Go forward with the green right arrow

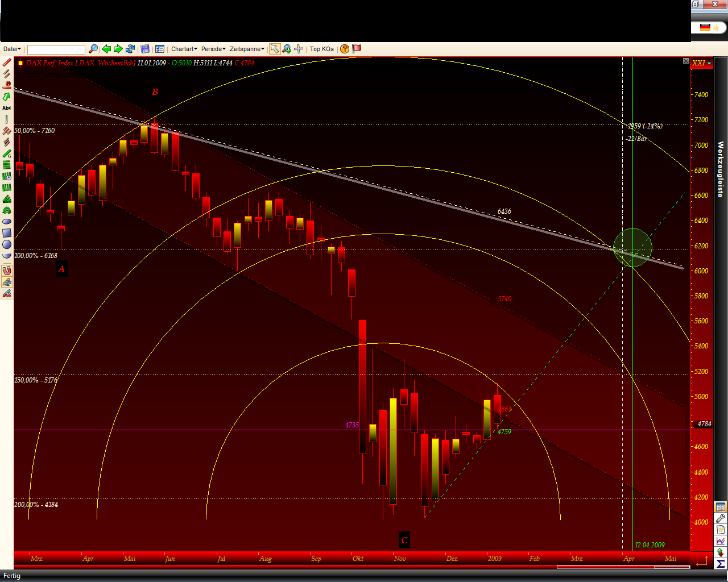pyautogui.click(x=118, y=49)
